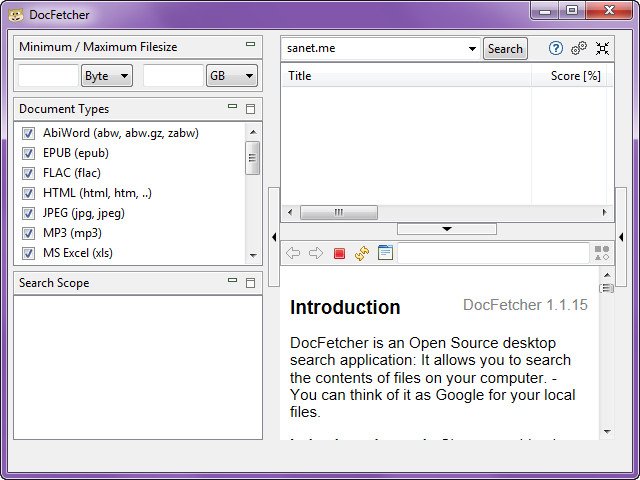Go back in preview pane
The image size is (640, 480).
[293, 253]
